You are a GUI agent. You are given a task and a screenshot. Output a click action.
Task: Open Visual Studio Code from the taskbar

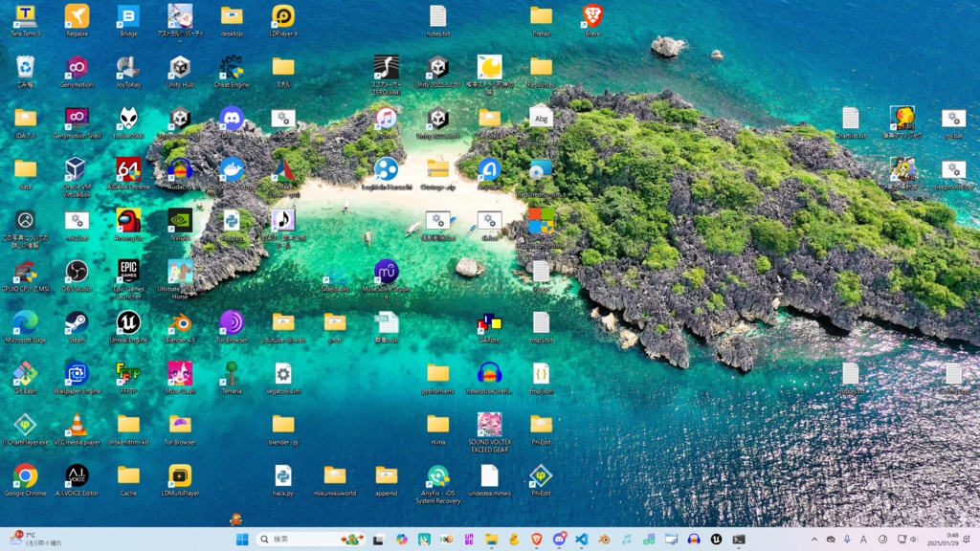click(581, 540)
